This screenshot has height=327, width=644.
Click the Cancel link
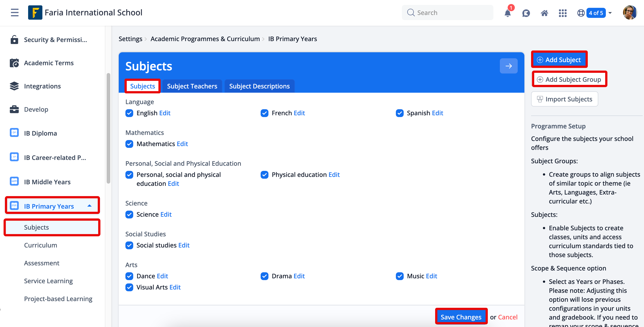click(507, 317)
